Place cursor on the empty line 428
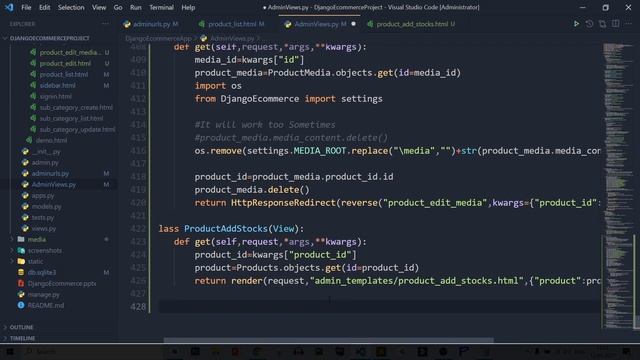640x360 pixels. [379, 307]
